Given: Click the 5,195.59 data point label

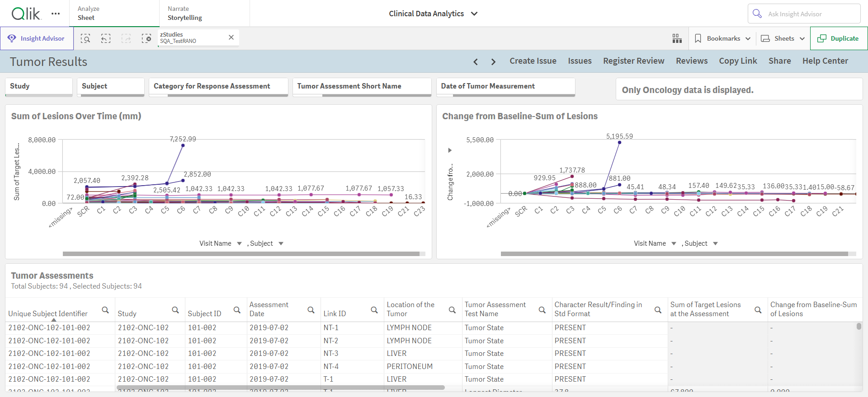Looking at the screenshot, I should (619, 136).
